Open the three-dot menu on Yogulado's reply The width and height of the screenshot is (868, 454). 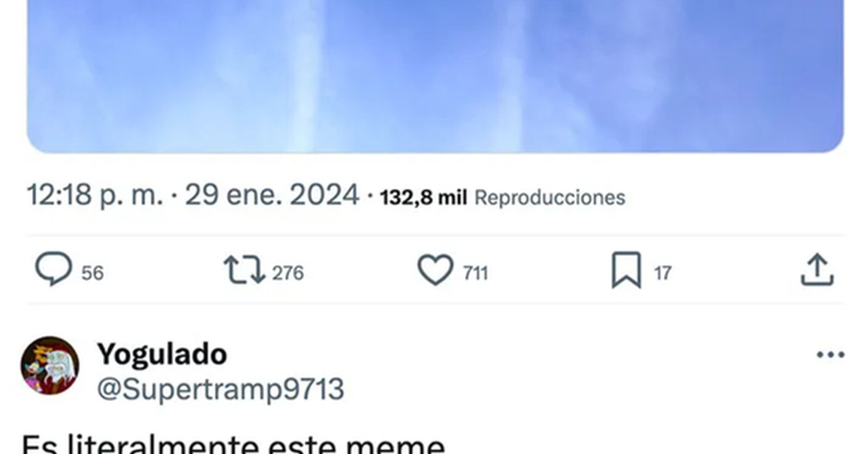tap(831, 355)
